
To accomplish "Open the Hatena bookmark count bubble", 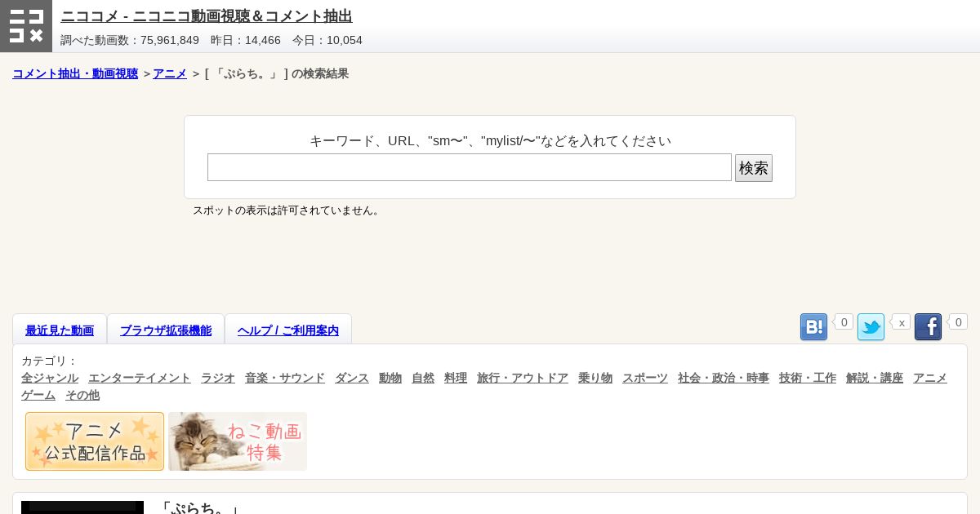I will [x=844, y=322].
